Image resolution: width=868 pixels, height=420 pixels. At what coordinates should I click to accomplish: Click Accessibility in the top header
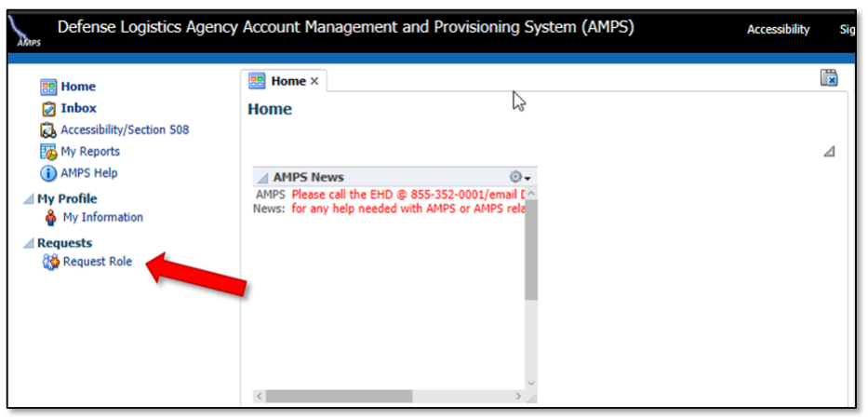(x=778, y=30)
